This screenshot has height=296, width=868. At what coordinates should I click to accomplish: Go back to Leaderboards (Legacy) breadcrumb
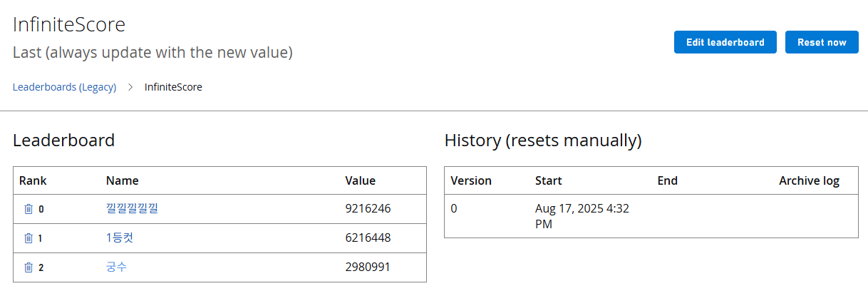click(64, 87)
